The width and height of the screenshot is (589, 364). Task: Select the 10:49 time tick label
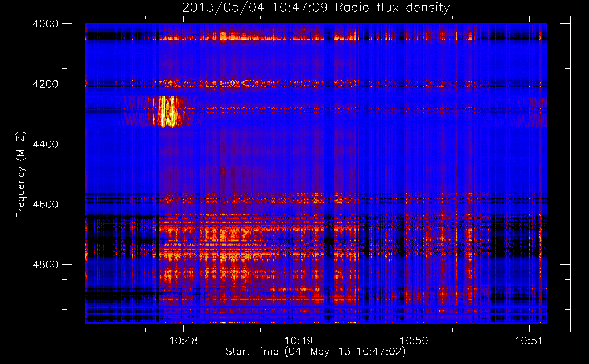(x=299, y=341)
